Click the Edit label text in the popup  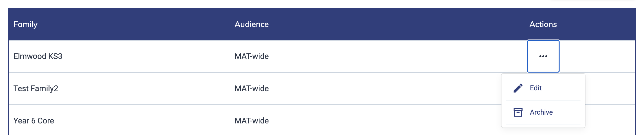(536, 88)
